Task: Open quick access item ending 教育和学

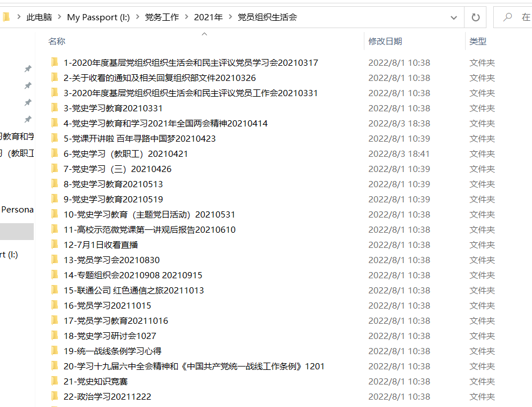Action: (17, 137)
